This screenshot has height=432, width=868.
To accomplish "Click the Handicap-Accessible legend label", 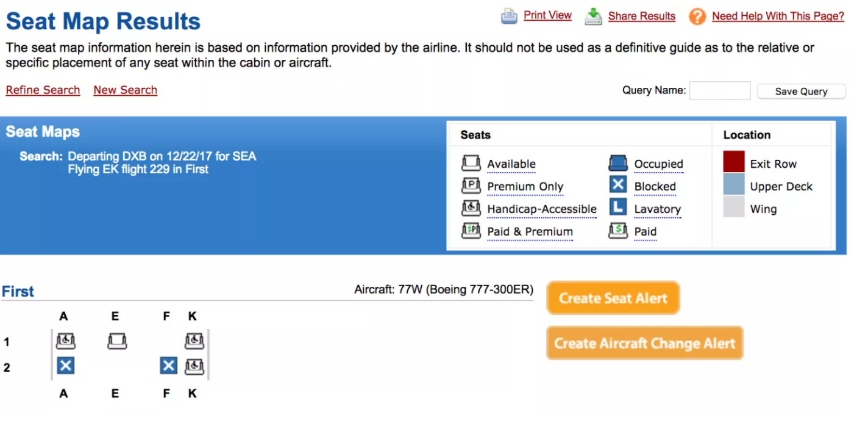I will (541, 209).
